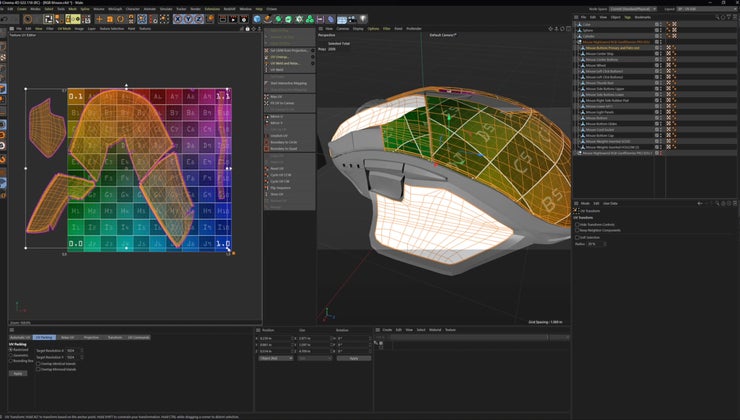The image size is (740, 420).
Task: Switch to the Automatic UV tab
Action: 20,337
